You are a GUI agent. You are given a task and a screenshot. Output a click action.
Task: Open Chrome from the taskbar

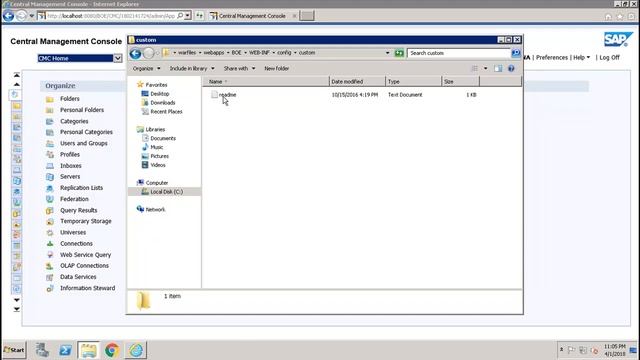[112, 350]
